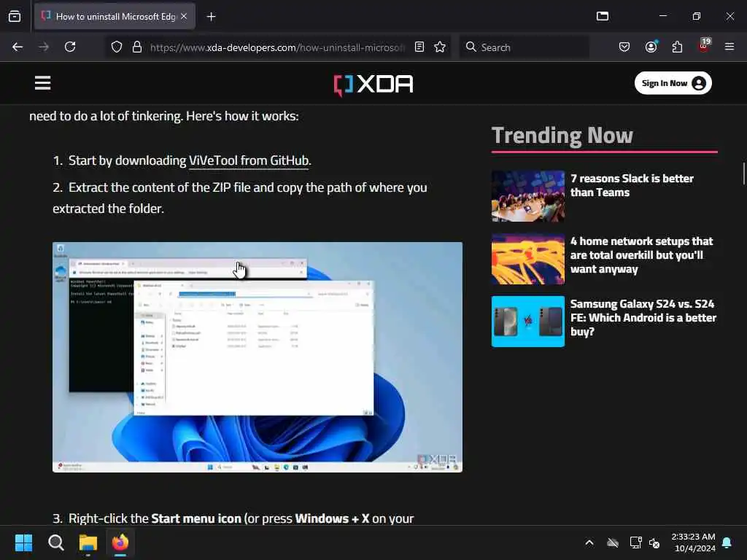
Task: Open Firefox View icon in tab bar
Action: click(x=15, y=16)
